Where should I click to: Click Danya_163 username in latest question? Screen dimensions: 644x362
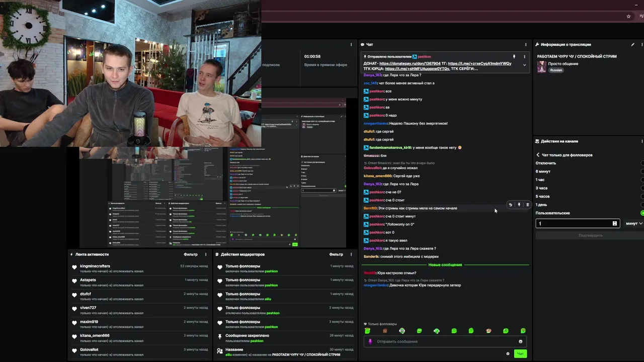[x=372, y=248]
